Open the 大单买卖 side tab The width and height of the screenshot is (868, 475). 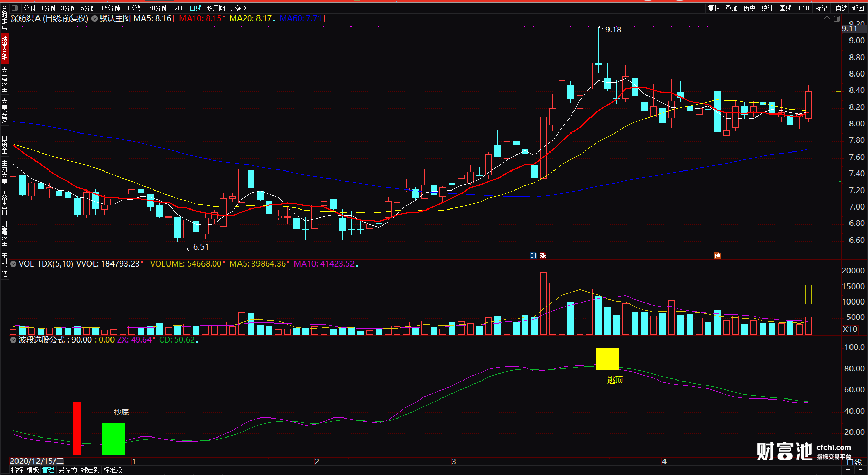pyautogui.click(x=4, y=110)
